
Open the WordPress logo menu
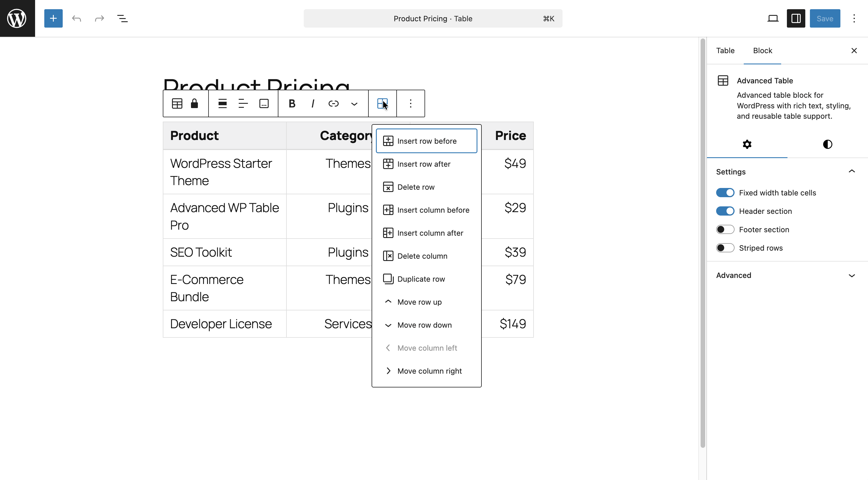click(x=17, y=18)
